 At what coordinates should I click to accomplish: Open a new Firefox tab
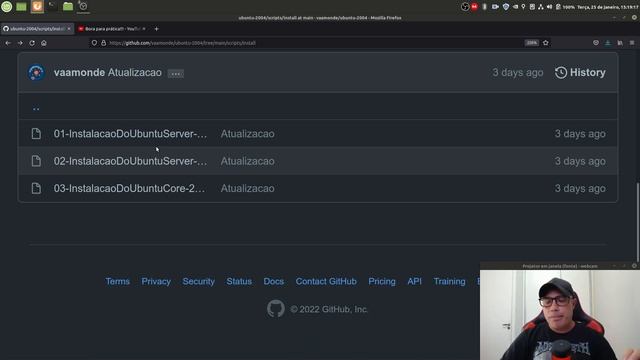pyautogui.click(x=156, y=29)
